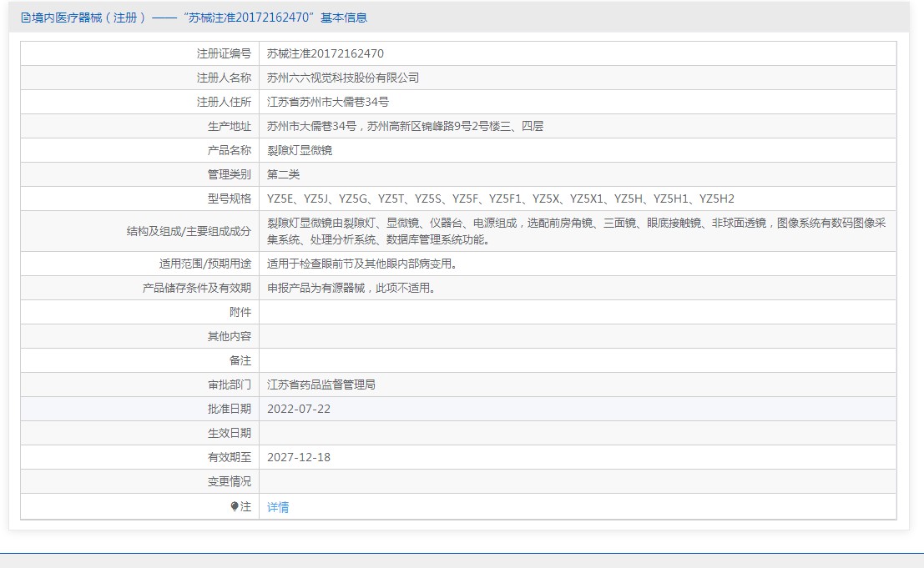Click the 审批部门 label
This screenshot has height=568, width=924.
230,385
